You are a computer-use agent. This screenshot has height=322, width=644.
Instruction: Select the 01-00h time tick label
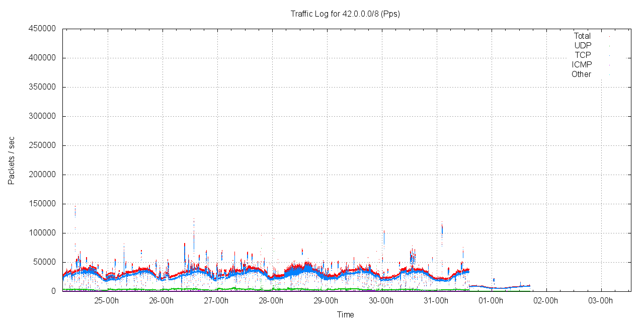pyautogui.click(x=491, y=301)
